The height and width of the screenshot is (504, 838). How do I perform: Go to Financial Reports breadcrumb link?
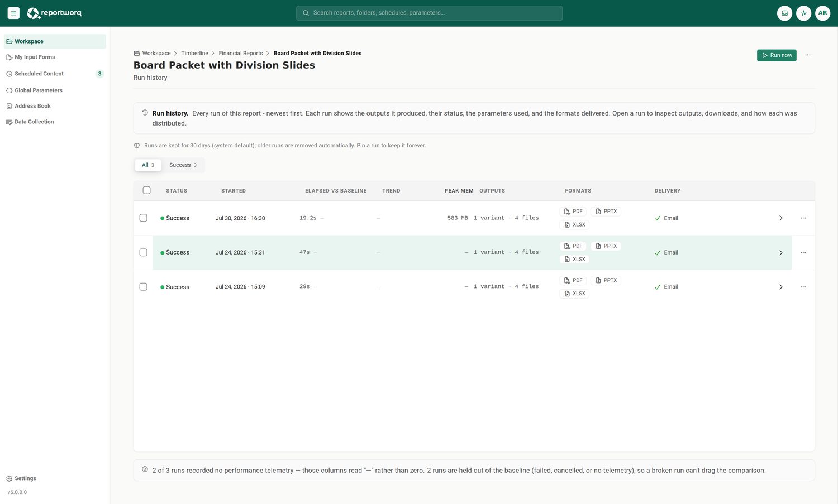[241, 53]
